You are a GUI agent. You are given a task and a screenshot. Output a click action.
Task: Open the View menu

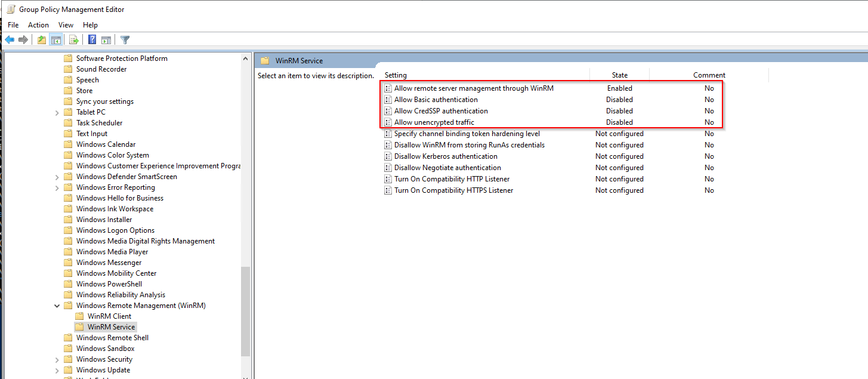pos(66,25)
